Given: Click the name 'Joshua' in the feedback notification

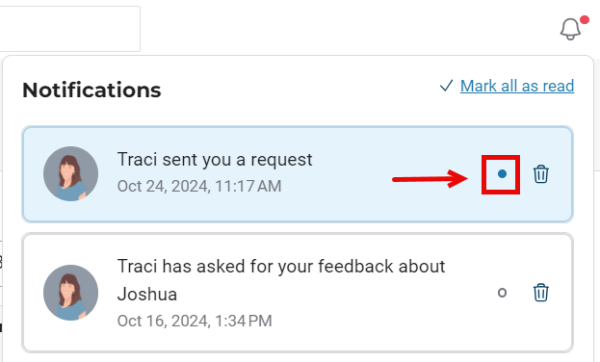Looking at the screenshot, I should coord(147,294).
